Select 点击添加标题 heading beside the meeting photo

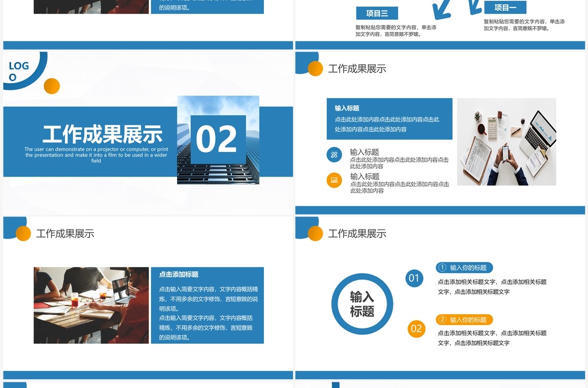[179, 275]
